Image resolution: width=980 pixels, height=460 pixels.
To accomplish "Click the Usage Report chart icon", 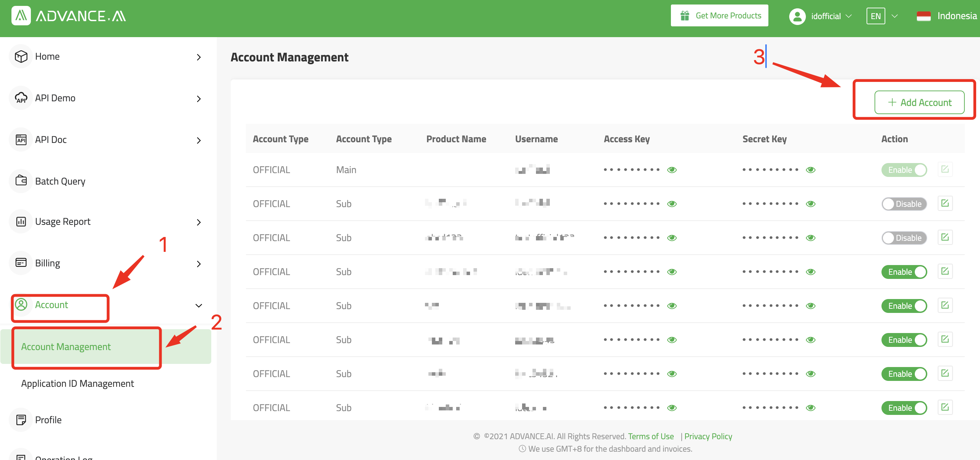I will pyautogui.click(x=21, y=221).
